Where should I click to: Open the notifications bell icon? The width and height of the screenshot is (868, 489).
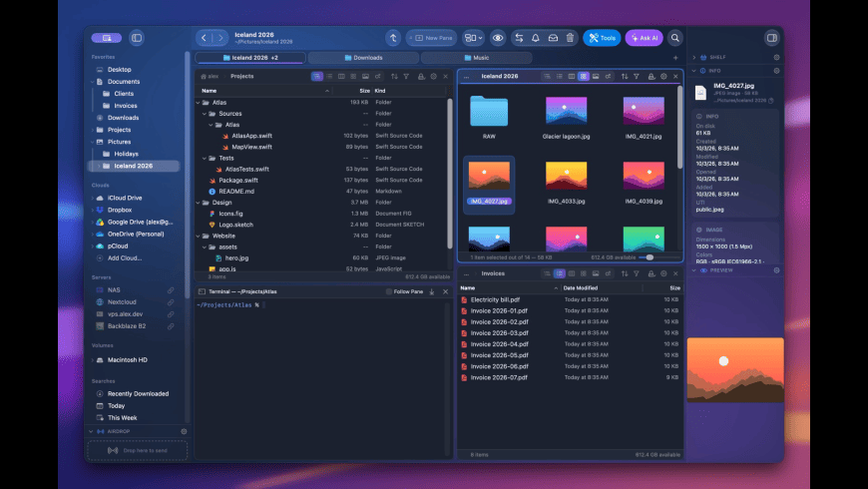(536, 38)
